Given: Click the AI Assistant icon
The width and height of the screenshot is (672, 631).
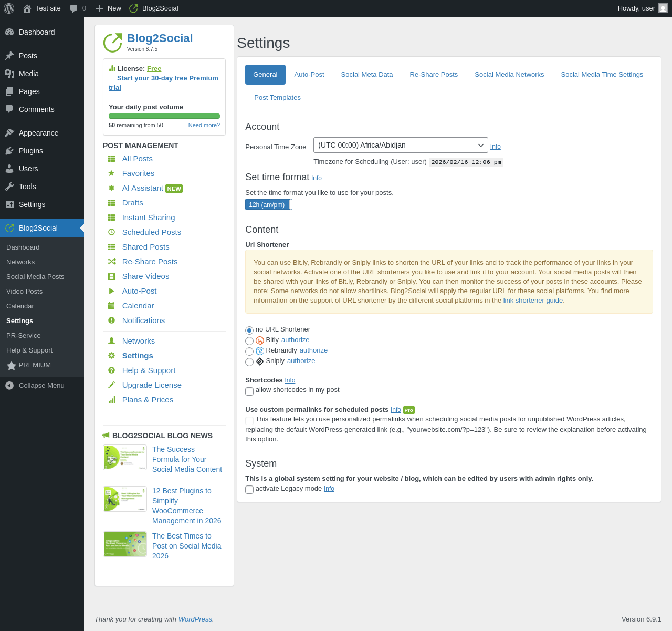Looking at the screenshot, I should click(x=111, y=188).
